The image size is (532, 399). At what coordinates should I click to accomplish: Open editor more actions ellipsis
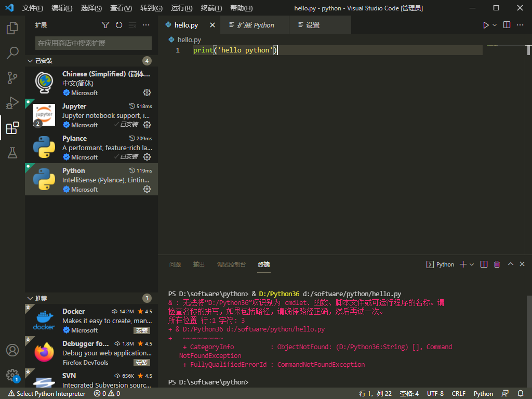[x=520, y=25]
